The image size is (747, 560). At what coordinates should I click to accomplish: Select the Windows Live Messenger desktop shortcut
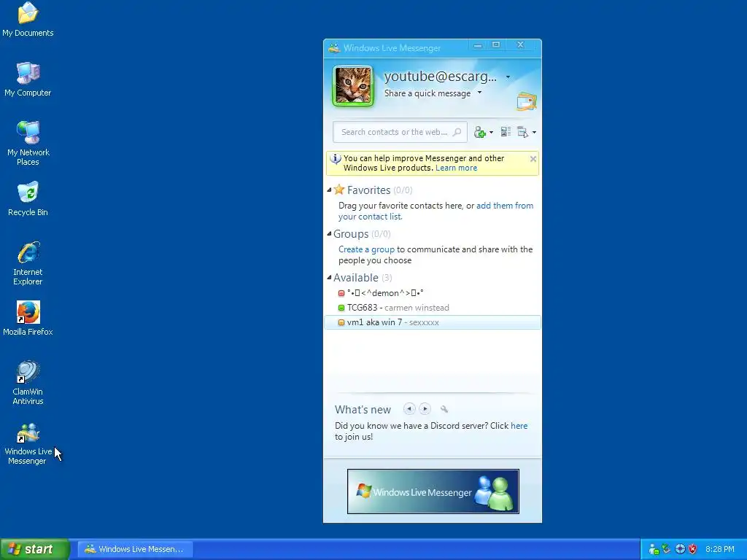pos(28,443)
